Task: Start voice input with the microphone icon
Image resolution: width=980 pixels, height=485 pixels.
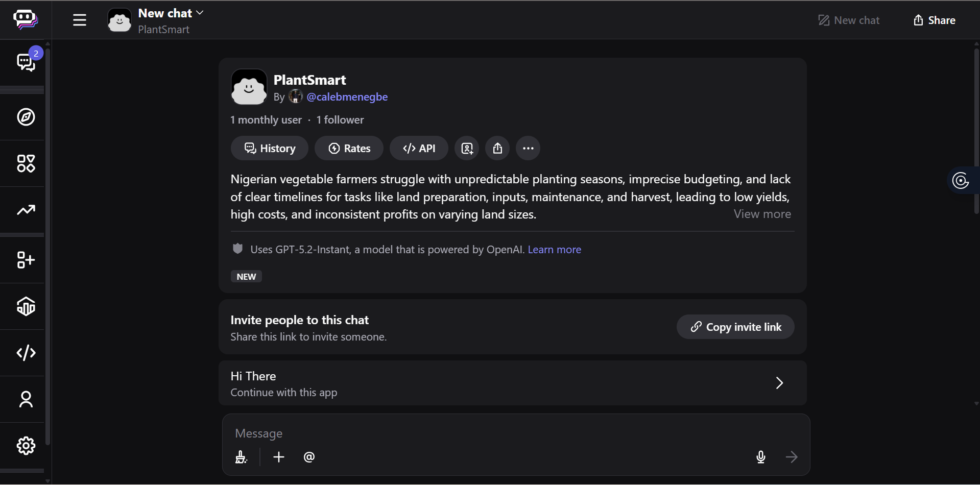Action: point(760,457)
